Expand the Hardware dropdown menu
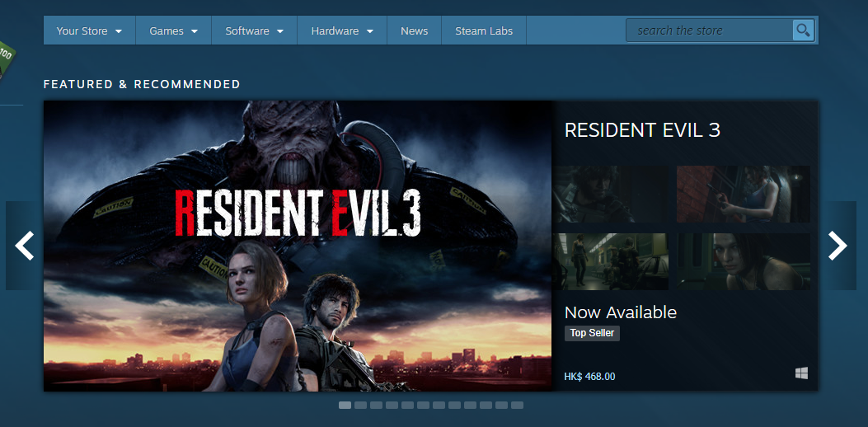This screenshot has width=868, height=427. coord(341,31)
